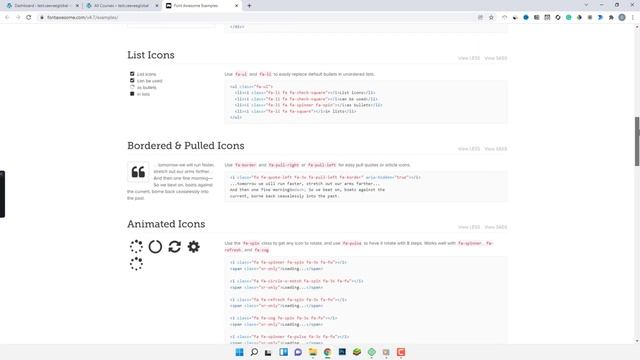Viewport: 640px width, 360px height.
Task: Open the tab search dropdown chevron
Action: click(587, 5)
